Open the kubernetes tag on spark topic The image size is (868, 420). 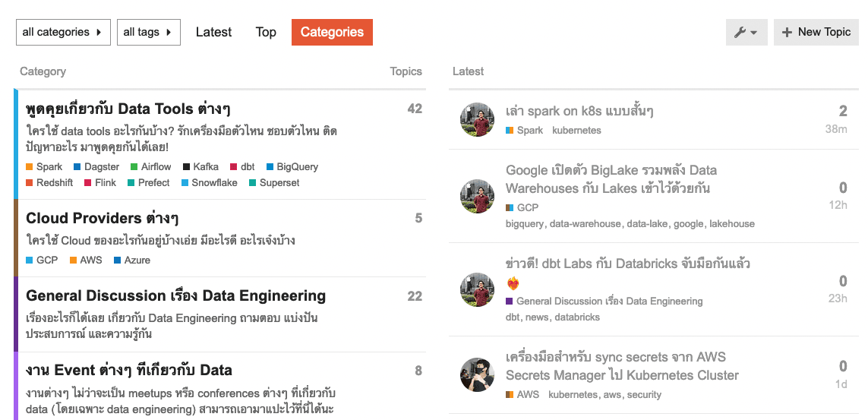point(576,130)
